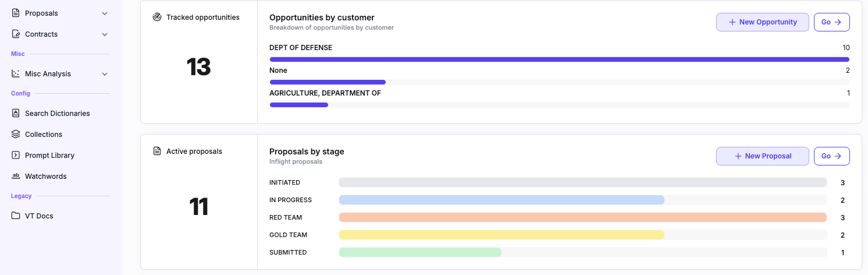This screenshot has width=868, height=275.
Task: Click the arrow icon on proposals Go button
Action: (838, 156)
